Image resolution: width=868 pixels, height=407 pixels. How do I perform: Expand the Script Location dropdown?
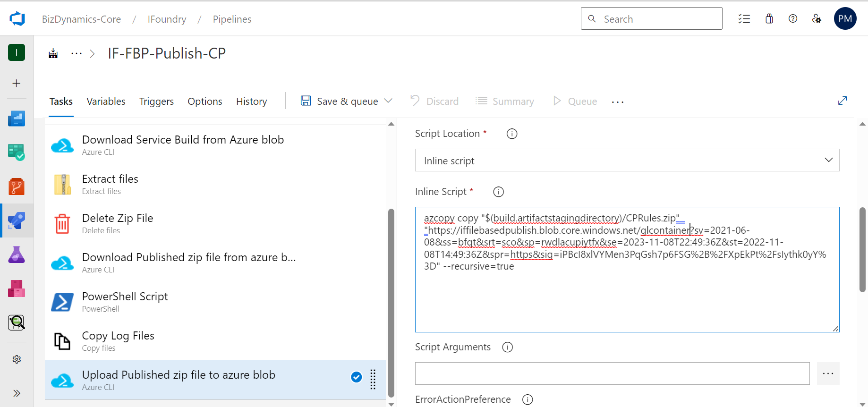coord(627,161)
